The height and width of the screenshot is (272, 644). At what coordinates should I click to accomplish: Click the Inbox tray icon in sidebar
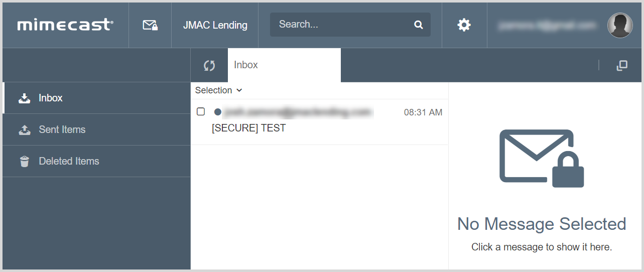[x=24, y=98]
